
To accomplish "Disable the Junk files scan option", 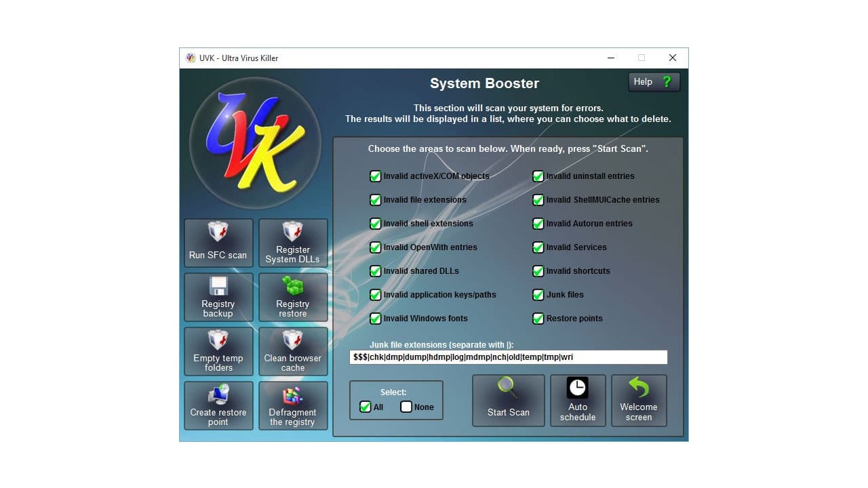I will (x=538, y=295).
